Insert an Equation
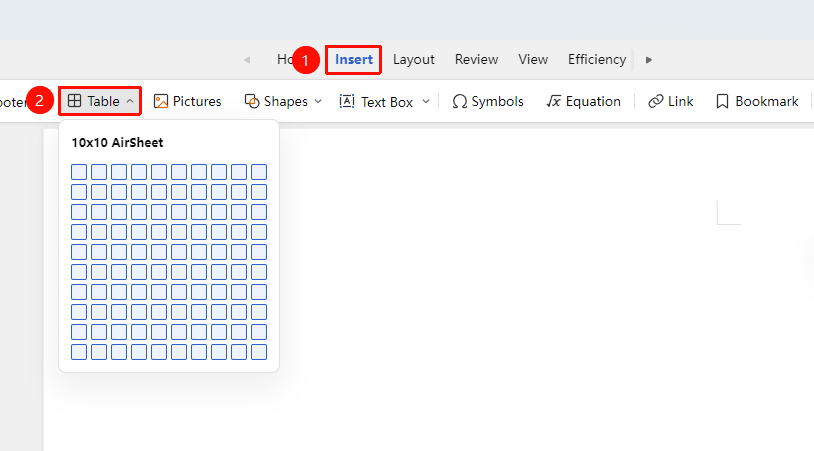Image resolution: width=814 pixels, height=451 pixels. [x=584, y=101]
